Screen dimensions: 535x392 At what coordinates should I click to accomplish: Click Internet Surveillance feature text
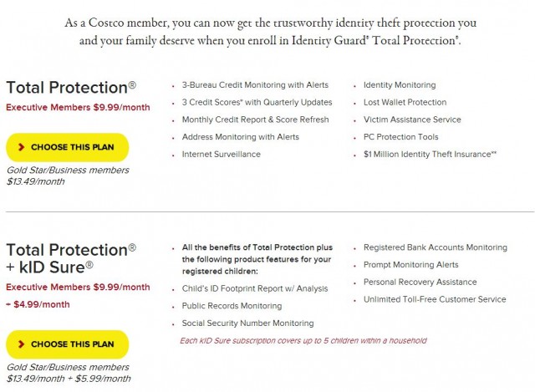(221, 154)
